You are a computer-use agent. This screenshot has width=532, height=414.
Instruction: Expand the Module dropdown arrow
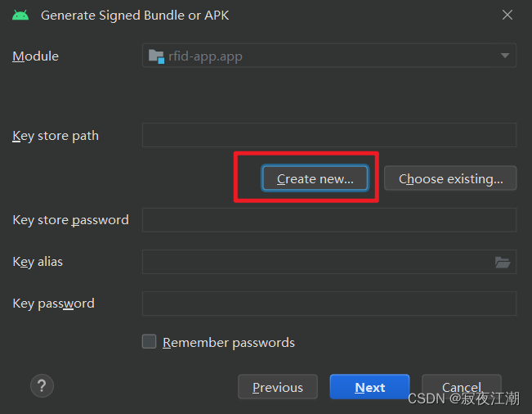(505, 56)
